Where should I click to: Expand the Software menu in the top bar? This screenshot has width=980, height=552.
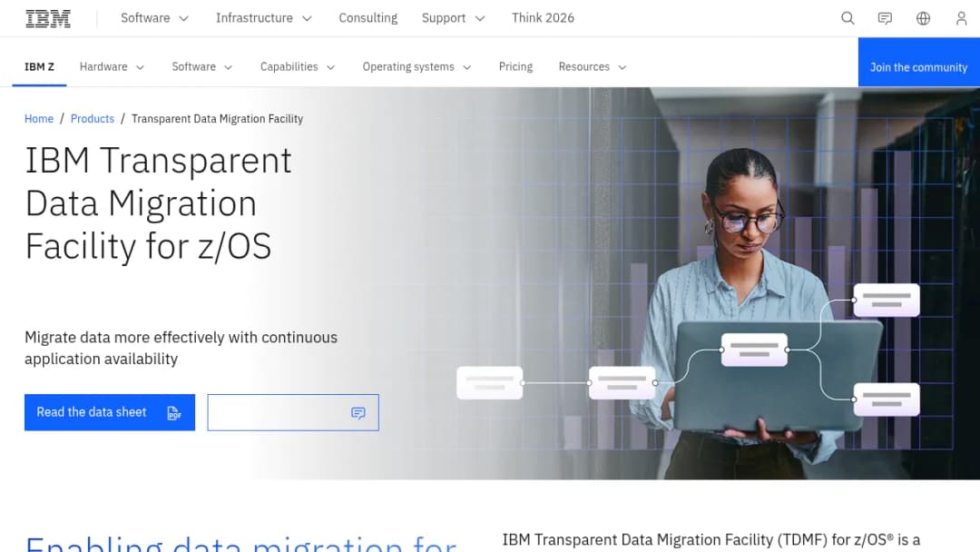[154, 18]
